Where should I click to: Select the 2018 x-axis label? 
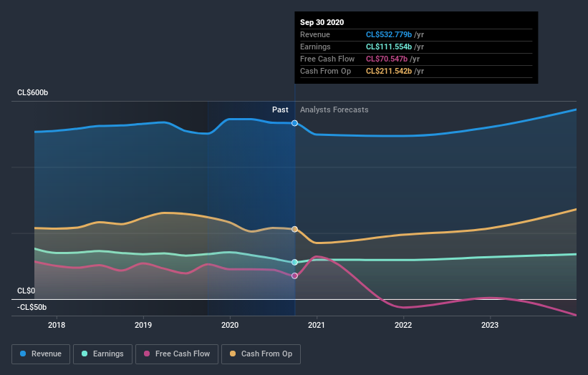[x=57, y=325]
